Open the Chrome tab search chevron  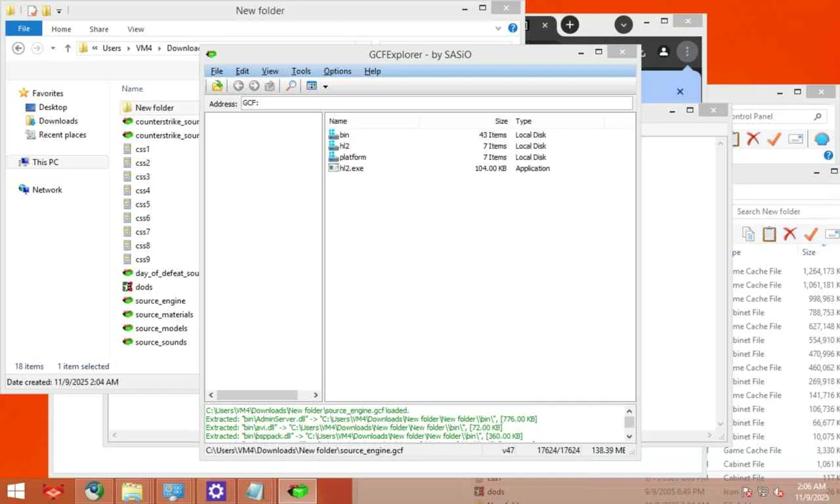623,25
